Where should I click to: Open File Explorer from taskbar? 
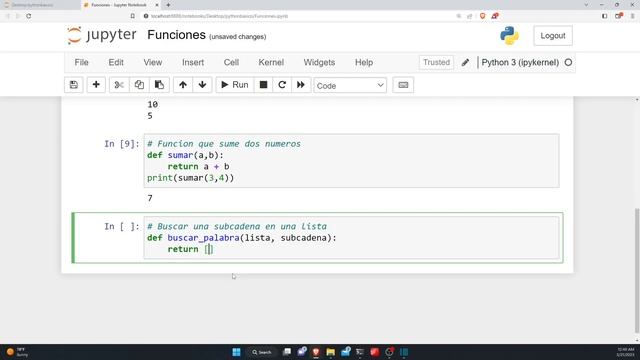pyautogui.click(x=331, y=352)
